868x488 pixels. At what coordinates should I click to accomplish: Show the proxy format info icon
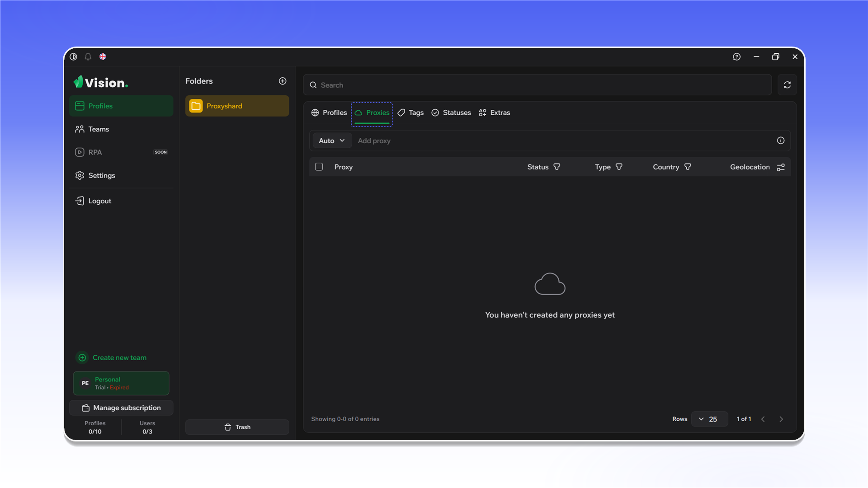click(781, 141)
